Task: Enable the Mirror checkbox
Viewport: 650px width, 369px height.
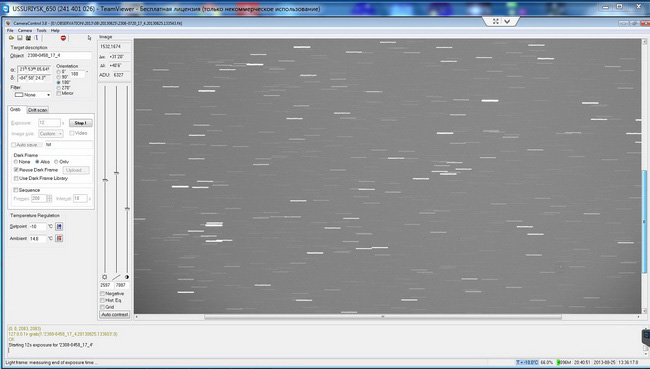Action: coord(59,93)
